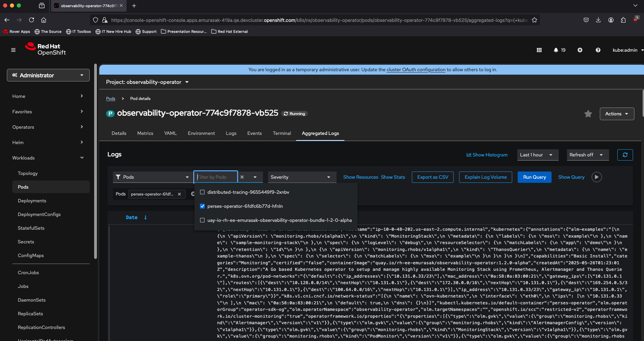Click the Run Query button

[x=534, y=177]
